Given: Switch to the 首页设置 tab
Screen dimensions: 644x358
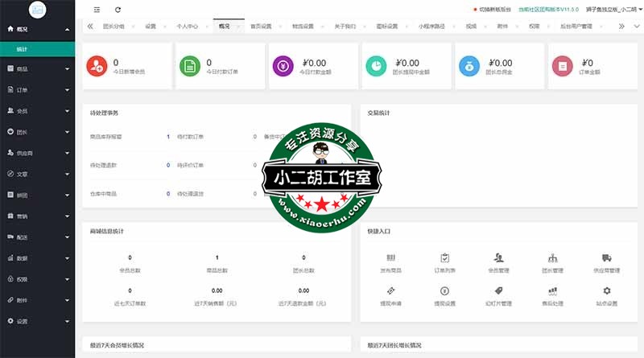Looking at the screenshot, I should (x=259, y=27).
